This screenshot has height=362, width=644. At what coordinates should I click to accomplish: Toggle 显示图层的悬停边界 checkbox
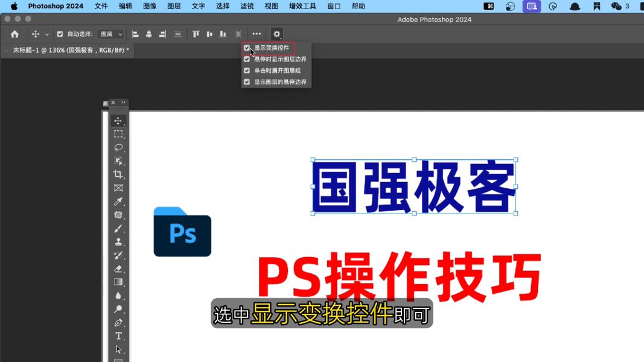click(x=247, y=81)
